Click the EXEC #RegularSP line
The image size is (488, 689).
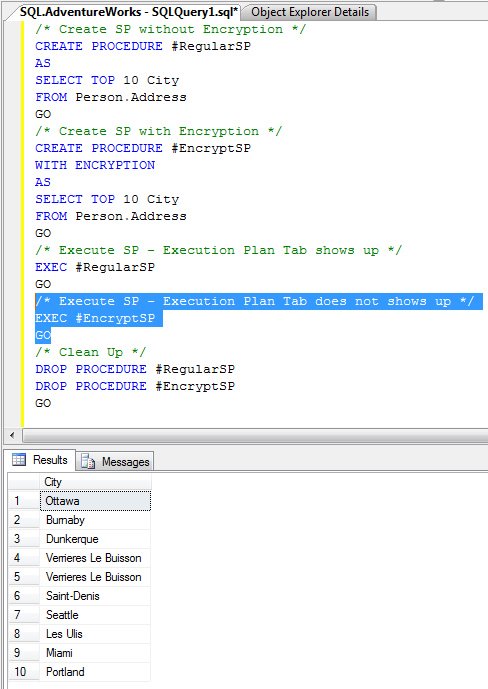[x=95, y=267]
